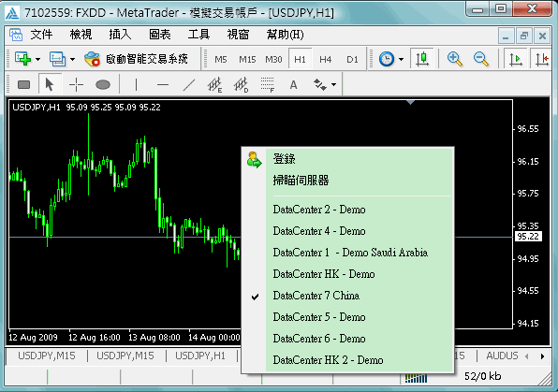Toggle the Chart Shift button
Viewport: 558px width, 392px height.
pos(542,59)
